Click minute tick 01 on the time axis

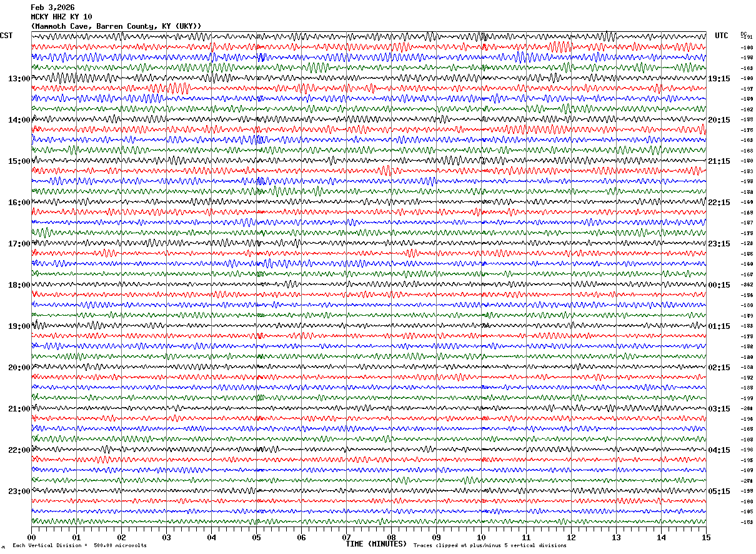pos(76,537)
